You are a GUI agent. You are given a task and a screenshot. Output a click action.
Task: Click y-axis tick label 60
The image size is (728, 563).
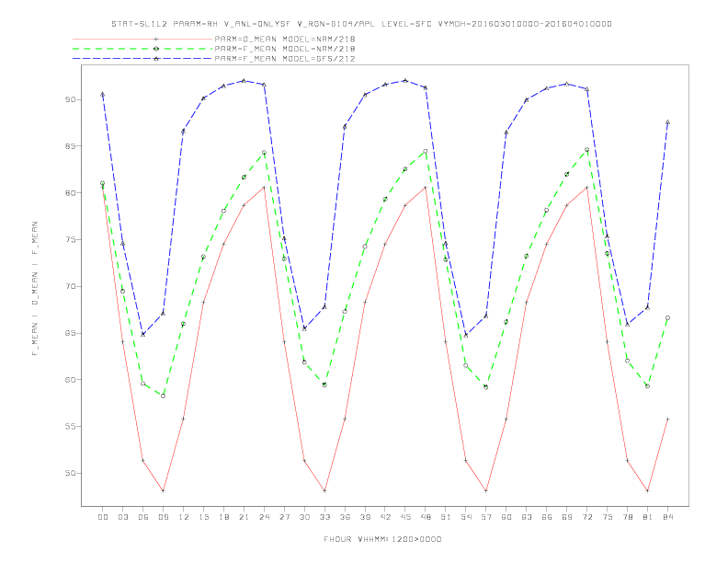coord(70,380)
